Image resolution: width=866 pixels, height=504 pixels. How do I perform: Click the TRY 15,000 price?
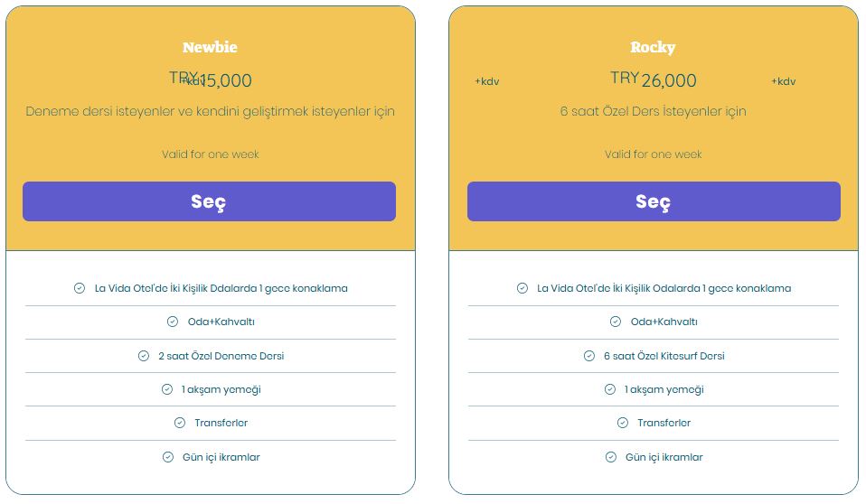pyautogui.click(x=211, y=80)
